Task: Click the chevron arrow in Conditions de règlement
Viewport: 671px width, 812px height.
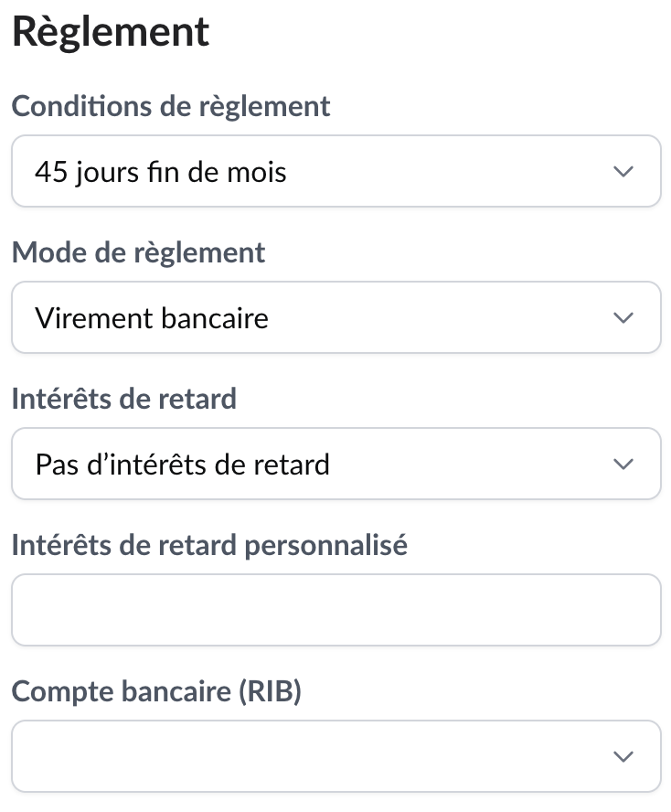Action: [623, 171]
